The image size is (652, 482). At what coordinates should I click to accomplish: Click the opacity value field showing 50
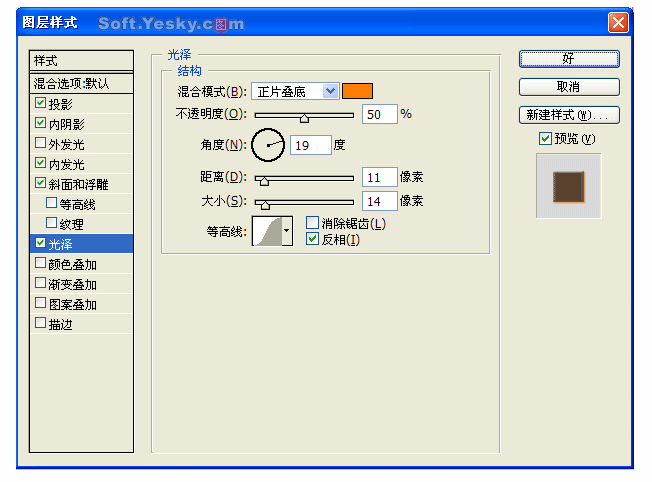point(380,114)
